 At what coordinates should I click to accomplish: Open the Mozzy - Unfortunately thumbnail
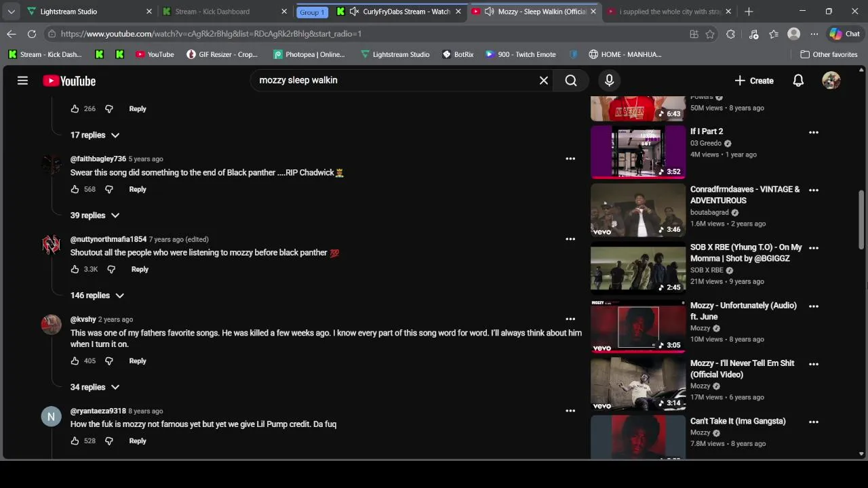[638, 326]
